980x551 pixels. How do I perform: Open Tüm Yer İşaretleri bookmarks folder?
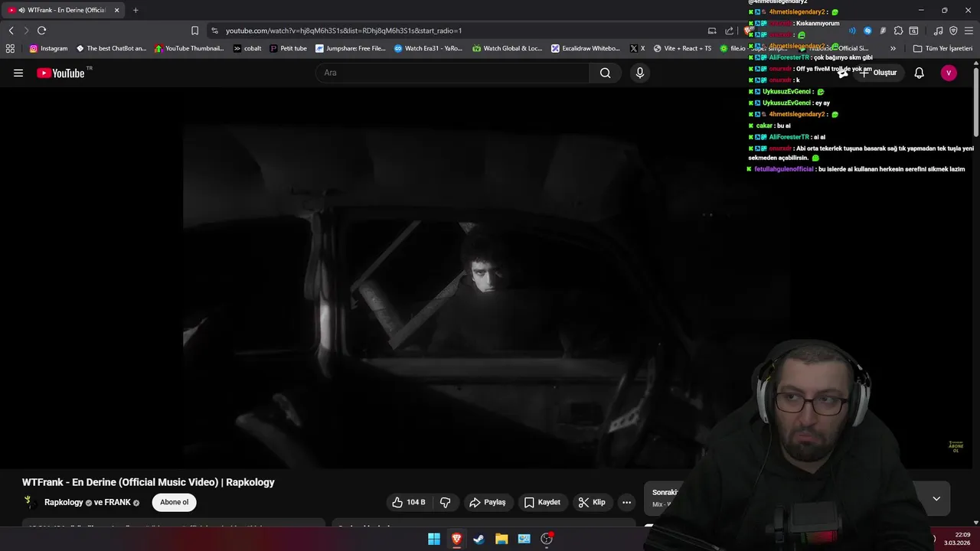(x=942, y=48)
